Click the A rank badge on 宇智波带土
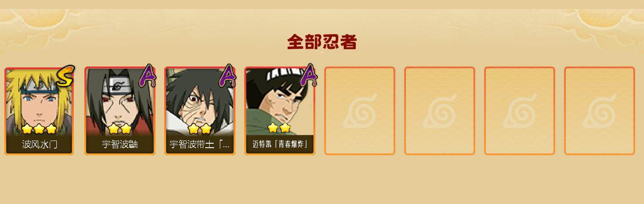The height and width of the screenshot is (204, 644). pos(228,76)
